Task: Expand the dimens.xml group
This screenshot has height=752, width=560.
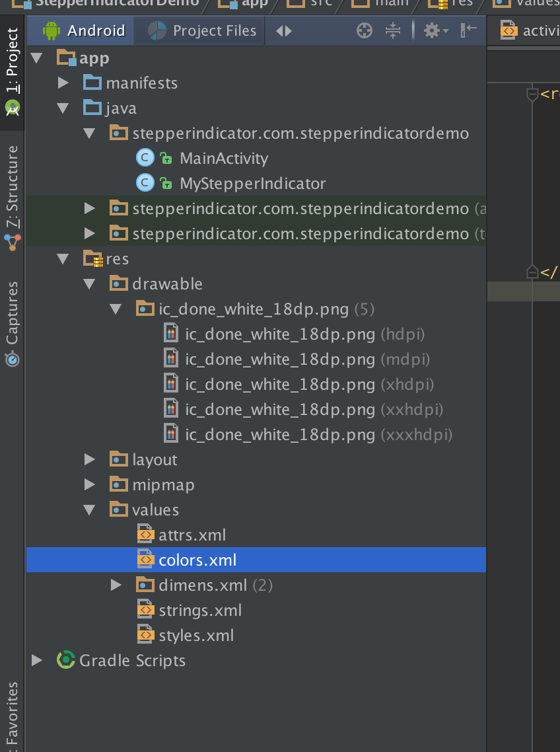Action: click(x=116, y=585)
